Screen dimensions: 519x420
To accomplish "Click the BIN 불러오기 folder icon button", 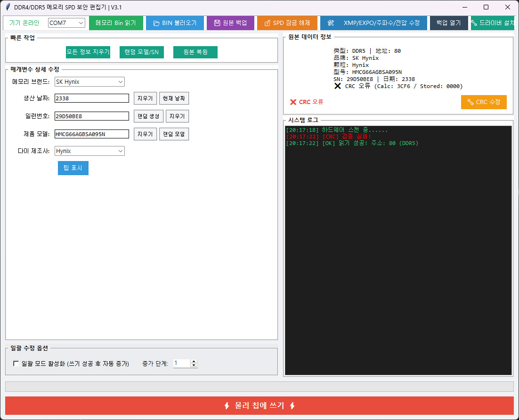I will (175, 23).
